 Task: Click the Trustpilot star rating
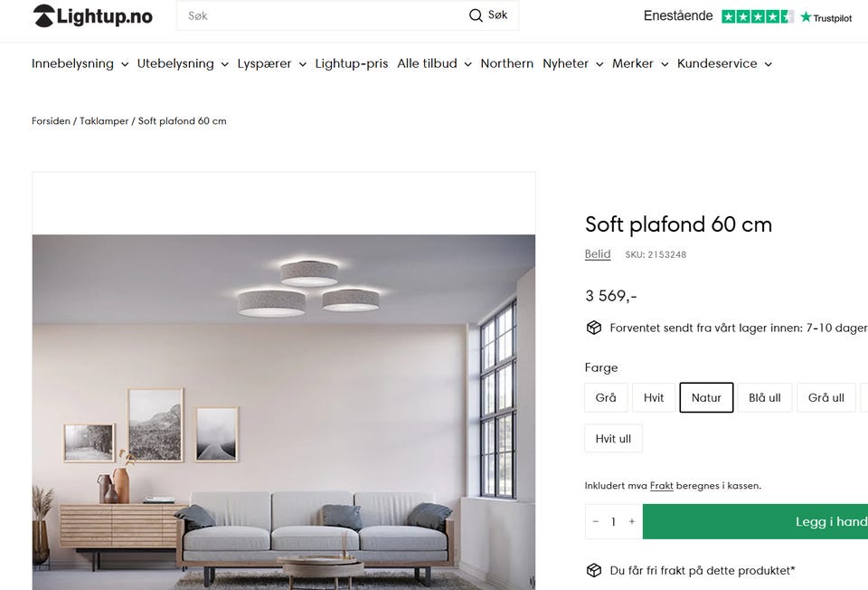click(756, 16)
